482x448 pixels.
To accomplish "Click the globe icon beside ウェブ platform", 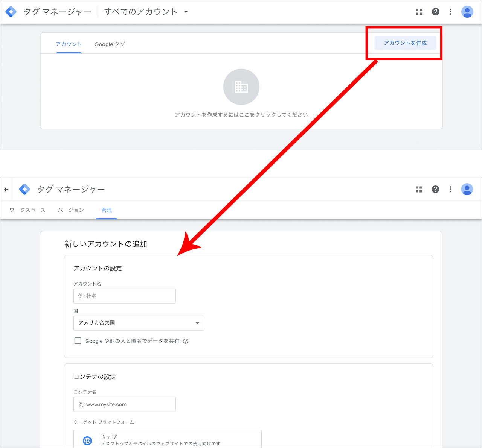I will tap(87, 440).
